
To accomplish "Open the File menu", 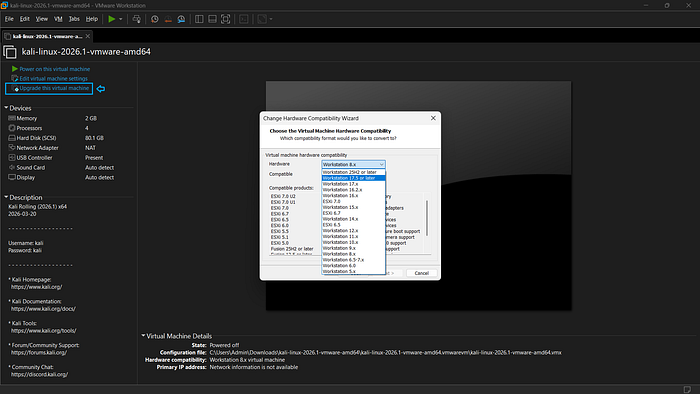I will [9, 19].
